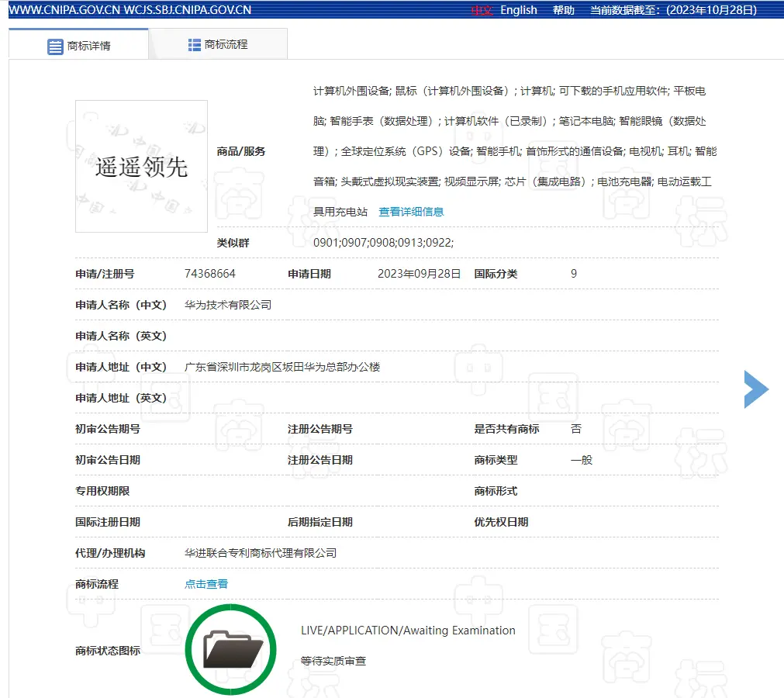The width and height of the screenshot is (784, 698).
Task: Click the application date 2023年09月28日
Action: point(419,274)
